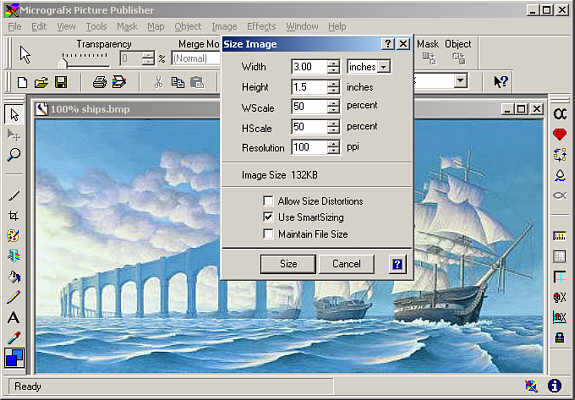Click the Transparency value input field
This screenshot has height=400, width=575.
point(131,58)
